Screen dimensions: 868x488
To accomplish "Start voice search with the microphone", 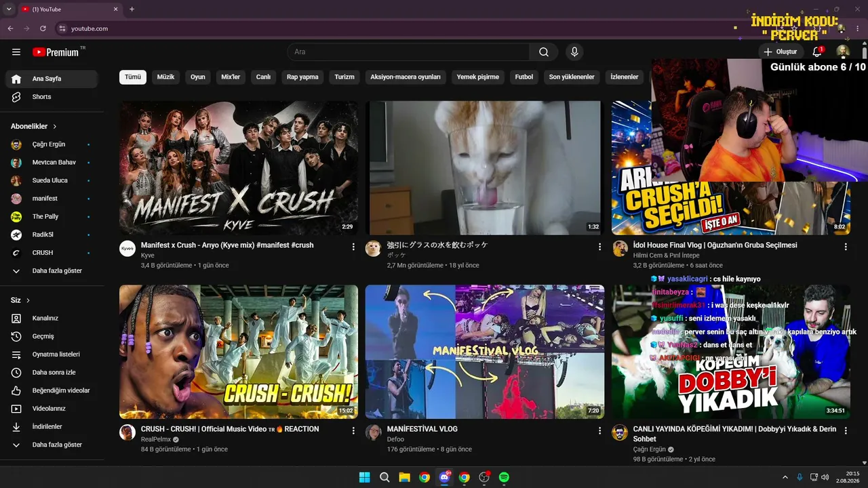I will (x=574, y=52).
